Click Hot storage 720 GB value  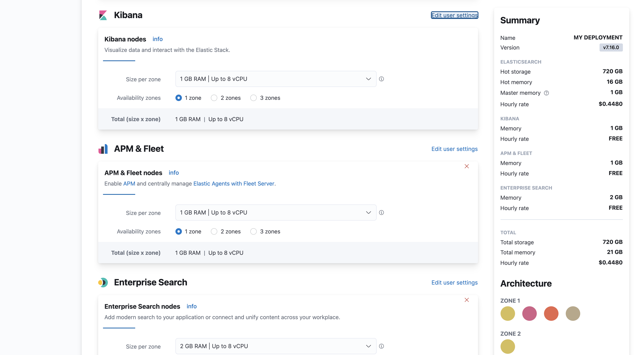tap(612, 71)
